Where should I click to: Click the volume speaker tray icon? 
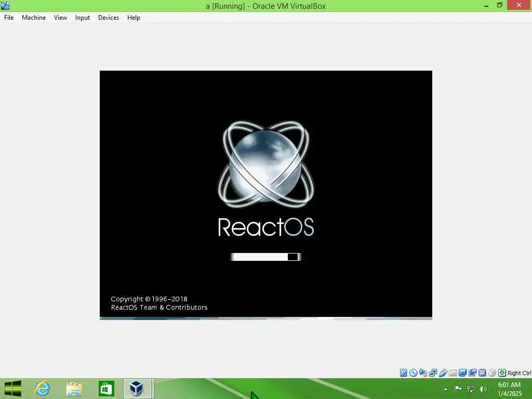pyautogui.click(x=483, y=389)
